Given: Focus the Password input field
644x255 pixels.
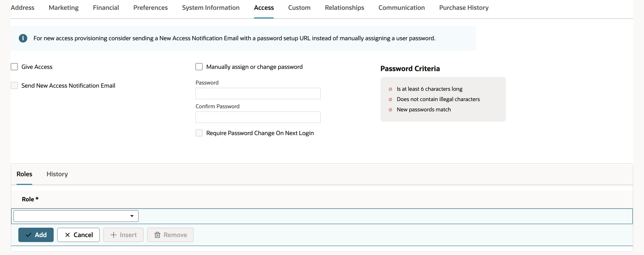Looking at the screenshot, I should click(258, 93).
